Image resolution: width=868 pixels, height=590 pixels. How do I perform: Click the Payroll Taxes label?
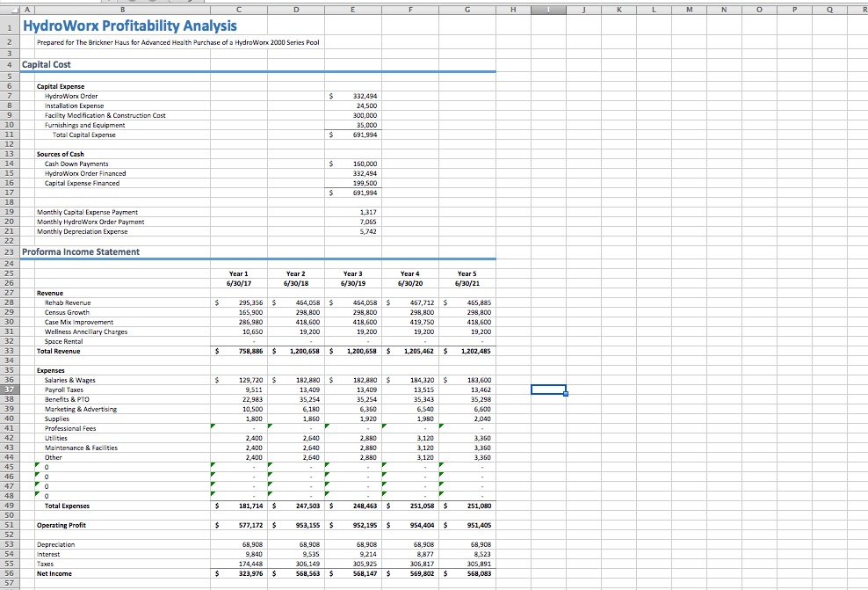64,390
